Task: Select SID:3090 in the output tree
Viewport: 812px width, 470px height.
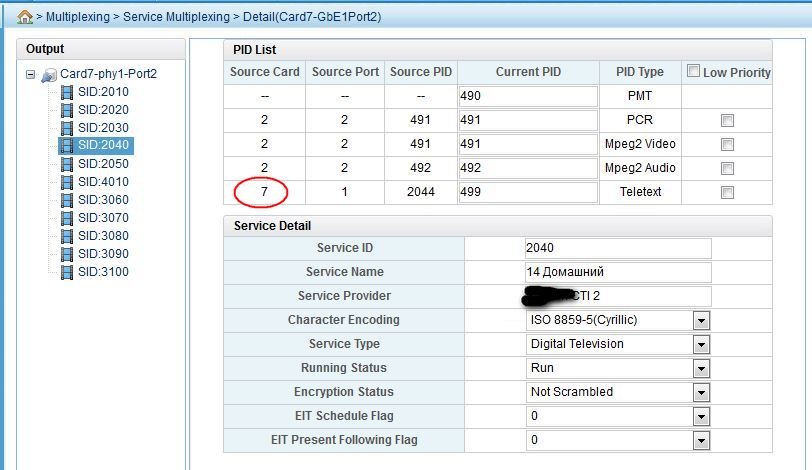Action: coord(103,254)
